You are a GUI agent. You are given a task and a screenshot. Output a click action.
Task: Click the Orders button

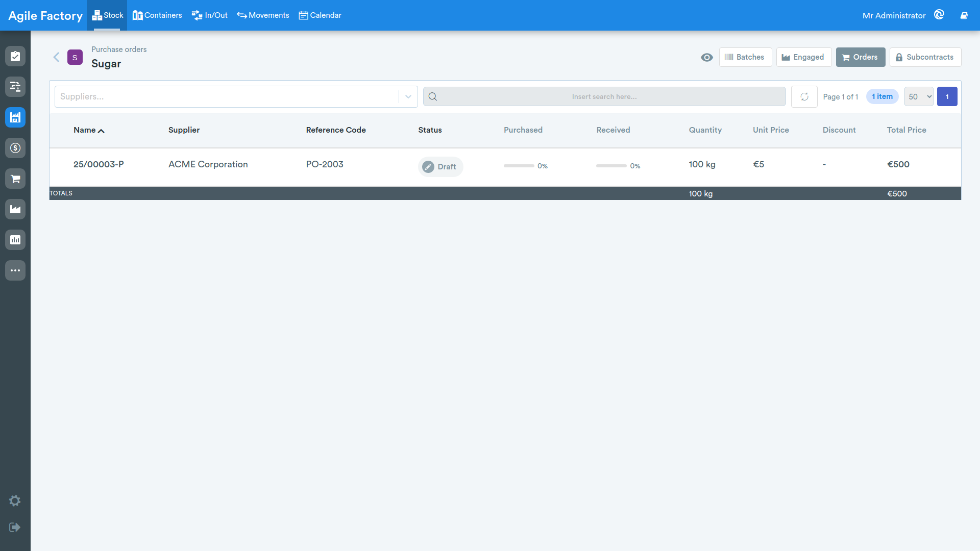[x=861, y=57]
